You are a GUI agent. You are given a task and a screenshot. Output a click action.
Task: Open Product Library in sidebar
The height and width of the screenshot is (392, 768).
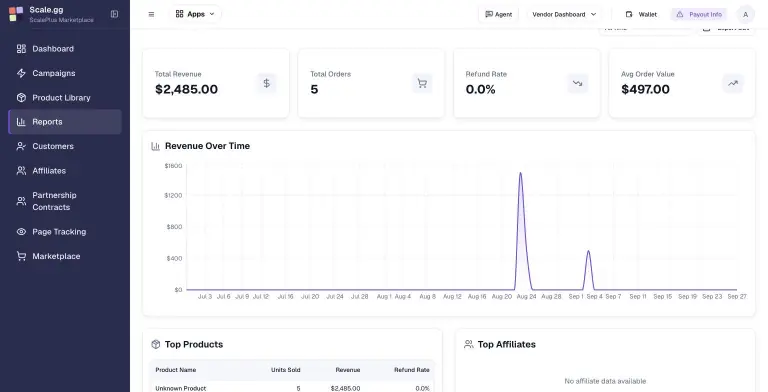click(x=65, y=98)
